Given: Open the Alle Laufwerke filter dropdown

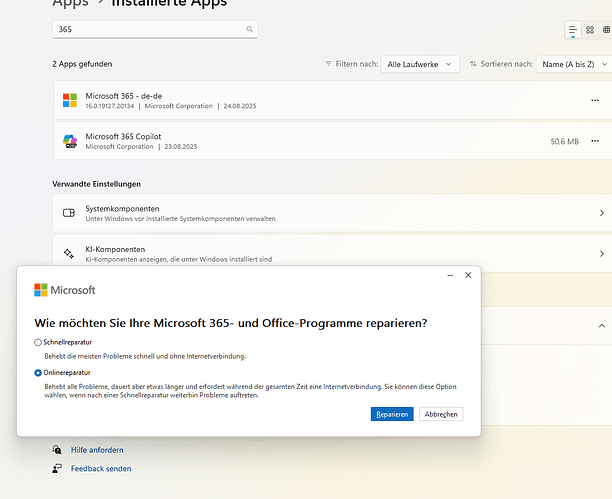Looking at the screenshot, I should [x=420, y=64].
